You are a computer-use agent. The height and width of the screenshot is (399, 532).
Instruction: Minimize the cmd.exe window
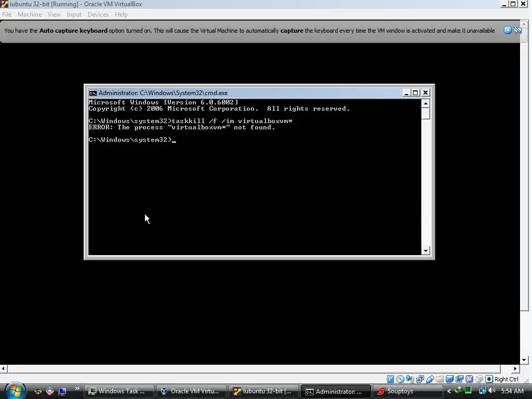(x=406, y=92)
